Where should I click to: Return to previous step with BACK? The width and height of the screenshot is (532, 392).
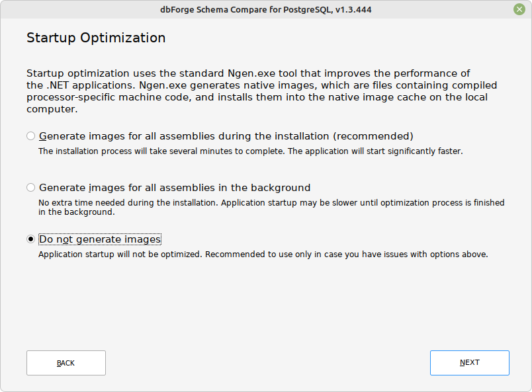tap(66, 363)
